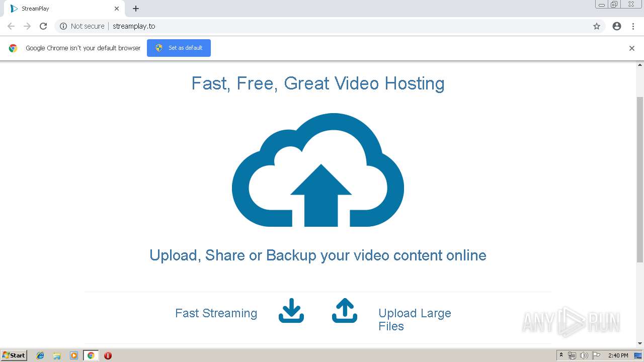Click red Opera taskbar icon
644x362 pixels.
[108, 355]
